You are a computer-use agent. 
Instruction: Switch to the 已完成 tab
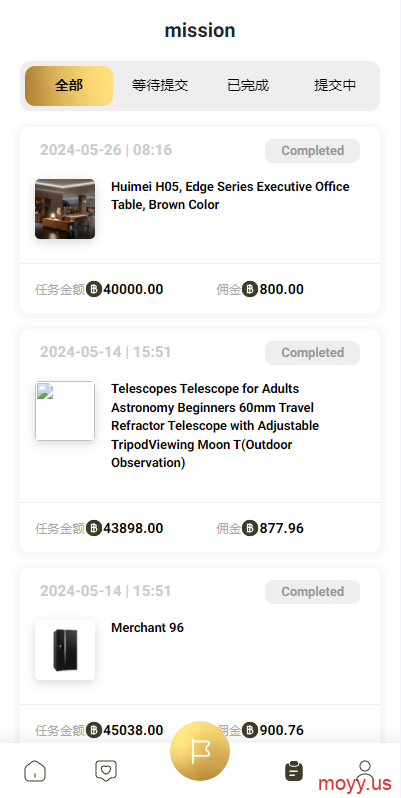click(248, 86)
